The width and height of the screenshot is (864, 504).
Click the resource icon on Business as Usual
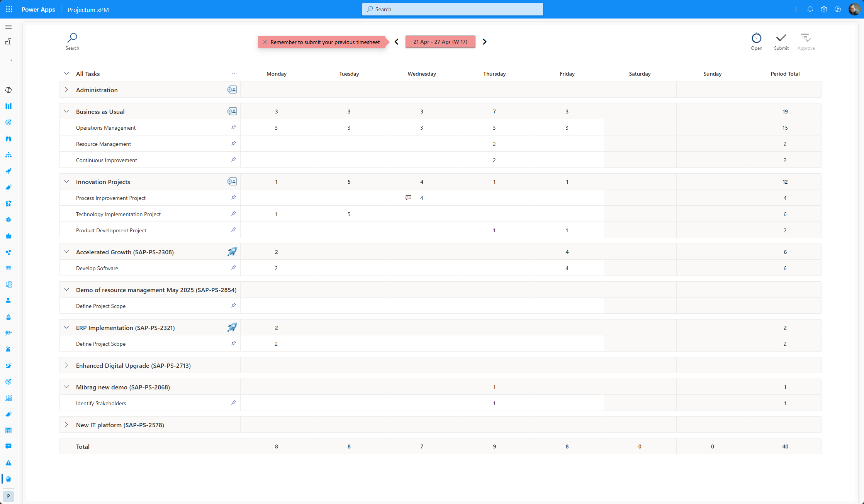[x=232, y=111]
